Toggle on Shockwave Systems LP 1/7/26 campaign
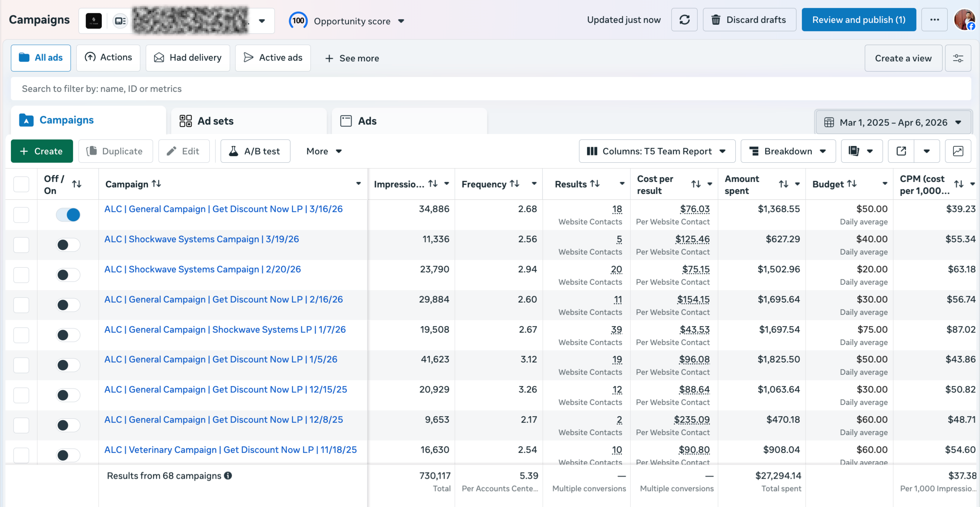980x507 pixels. (68, 335)
